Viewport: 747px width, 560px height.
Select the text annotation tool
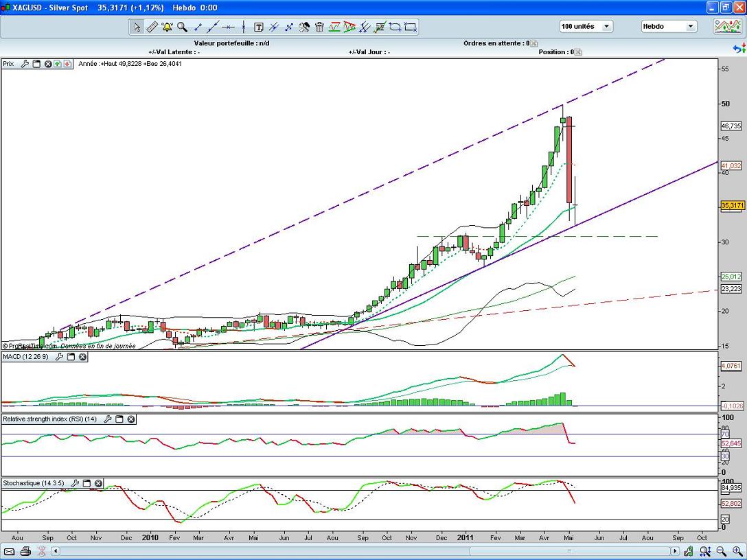(x=259, y=27)
